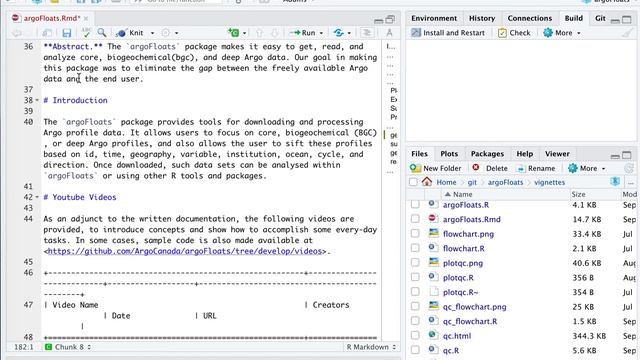The width and height of the screenshot is (640, 360).
Task: Click the Run button
Action: (x=302, y=33)
